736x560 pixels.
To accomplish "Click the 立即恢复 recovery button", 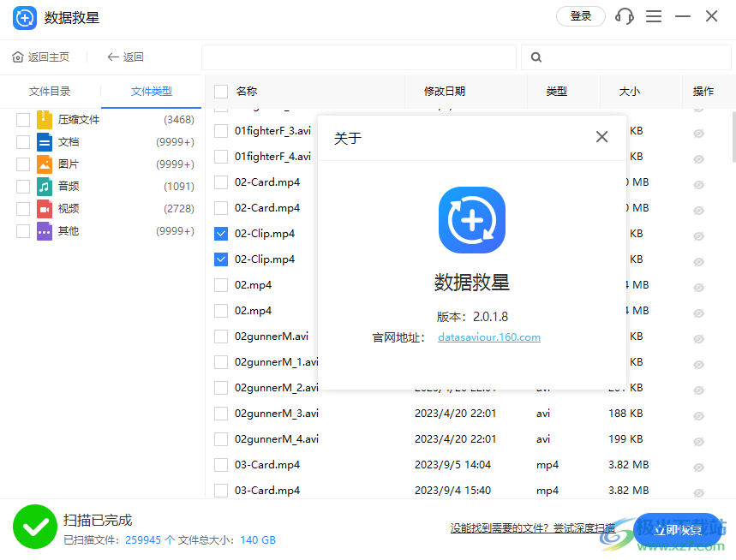I will point(679,529).
